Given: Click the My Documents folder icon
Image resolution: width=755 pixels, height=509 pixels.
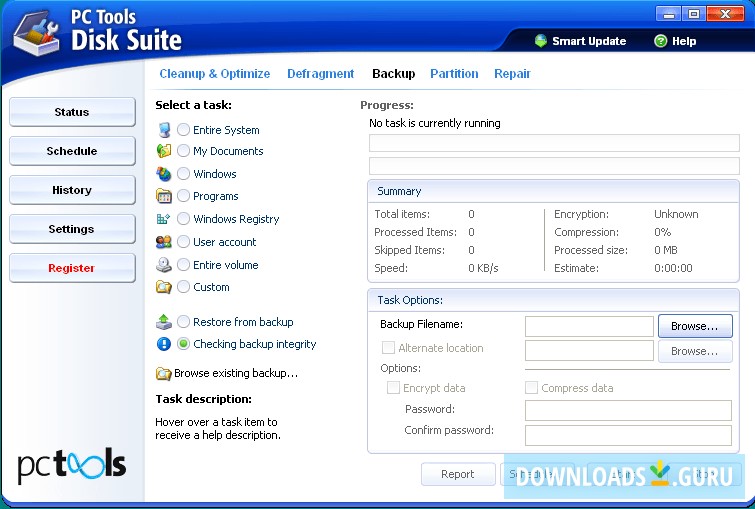Looking at the screenshot, I should tap(164, 151).
